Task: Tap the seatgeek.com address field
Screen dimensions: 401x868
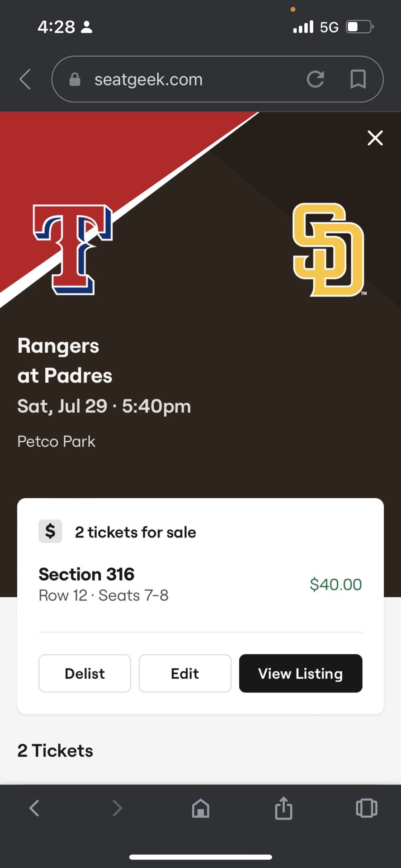Action: [x=181, y=80]
